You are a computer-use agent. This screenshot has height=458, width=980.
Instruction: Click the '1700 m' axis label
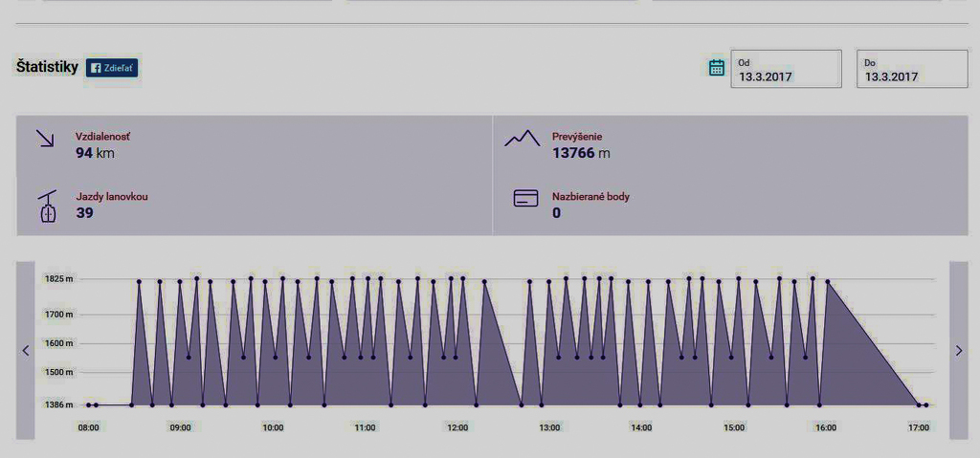point(58,315)
